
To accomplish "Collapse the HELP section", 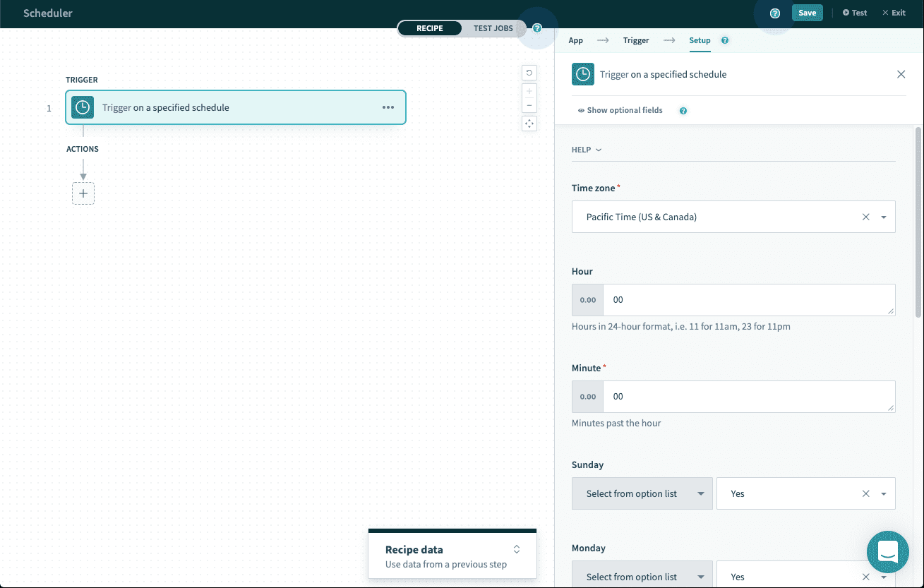I will coord(586,149).
